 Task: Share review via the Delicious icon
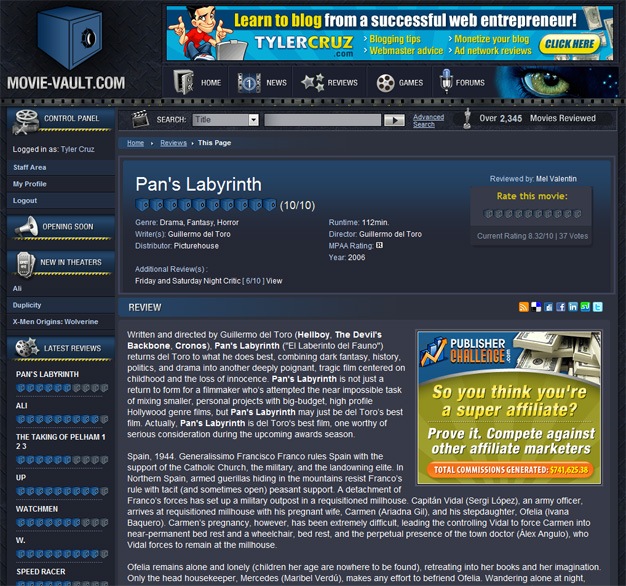coord(536,307)
